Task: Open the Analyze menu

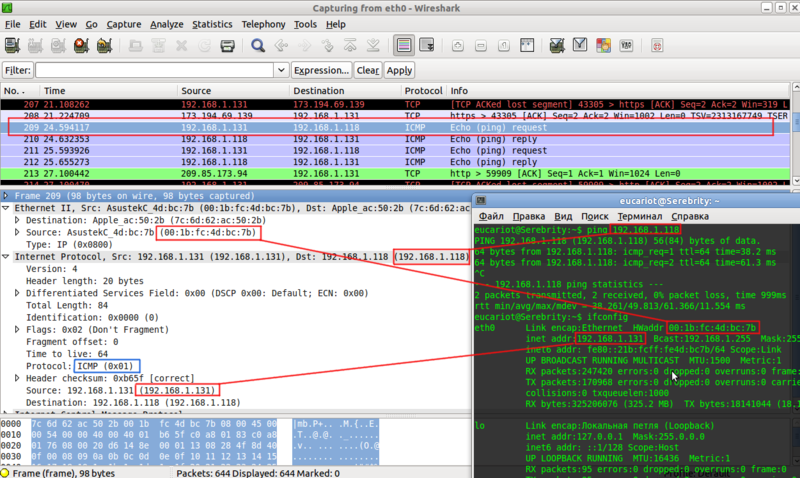Action: pyautogui.click(x=165, y=23)
